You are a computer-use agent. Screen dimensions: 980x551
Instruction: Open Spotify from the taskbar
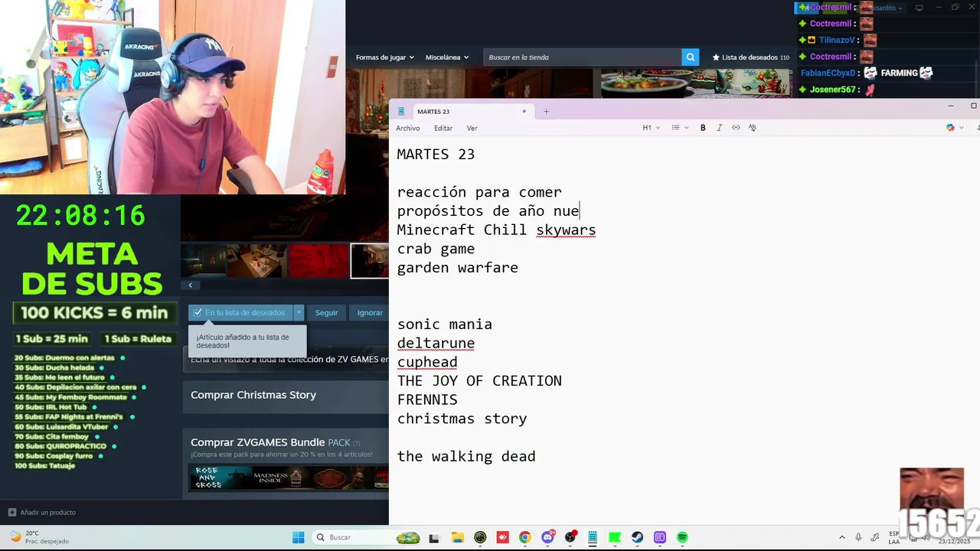pos(682,537)
